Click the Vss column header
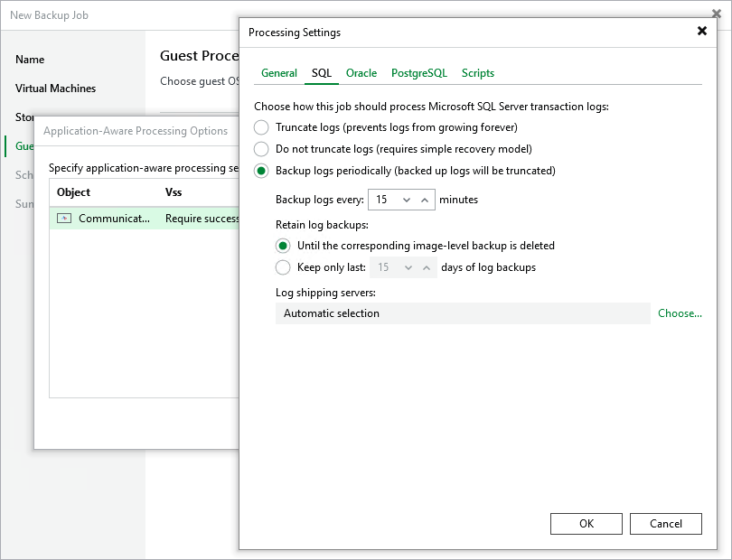The image size is (732, 560). [174, 192]
